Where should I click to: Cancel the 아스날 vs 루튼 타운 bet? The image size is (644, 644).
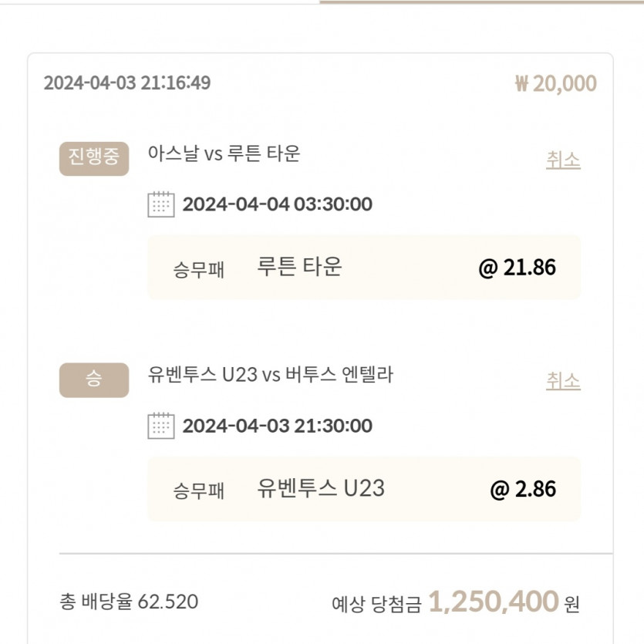coord(563,160)
